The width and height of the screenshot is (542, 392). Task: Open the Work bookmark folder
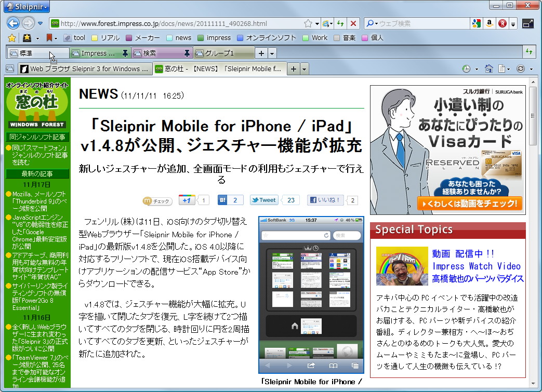315,38
